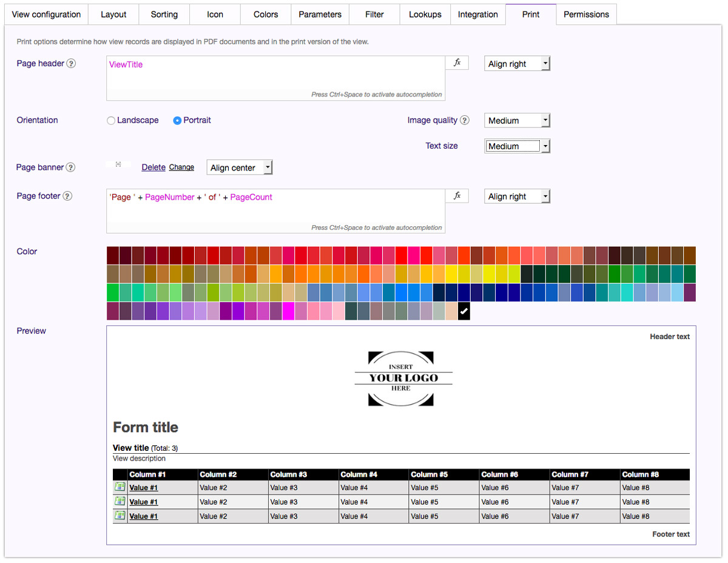Select the Portrait orientation option
Image resolution: width=728 pixels, height=563 pixels.
(x=177, y=121)
